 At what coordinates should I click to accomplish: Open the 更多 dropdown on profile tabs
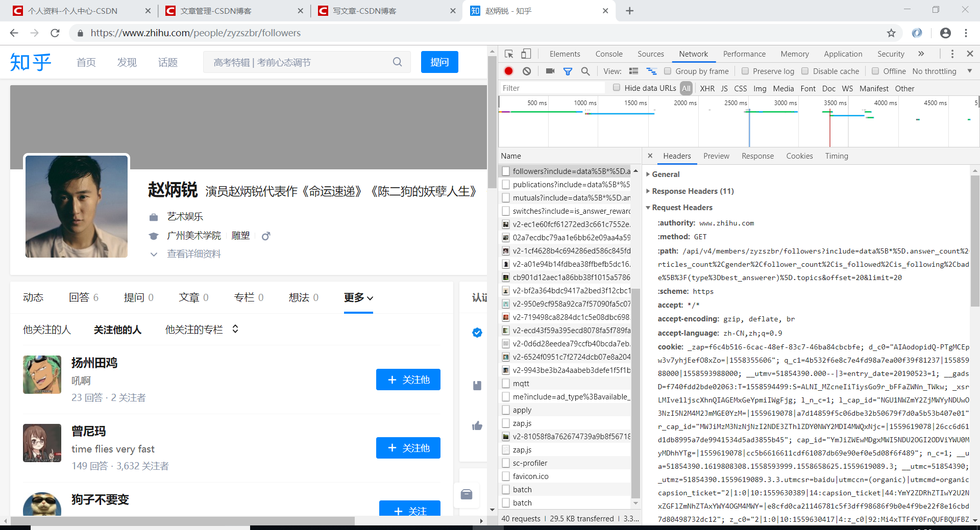coord(358,297)
